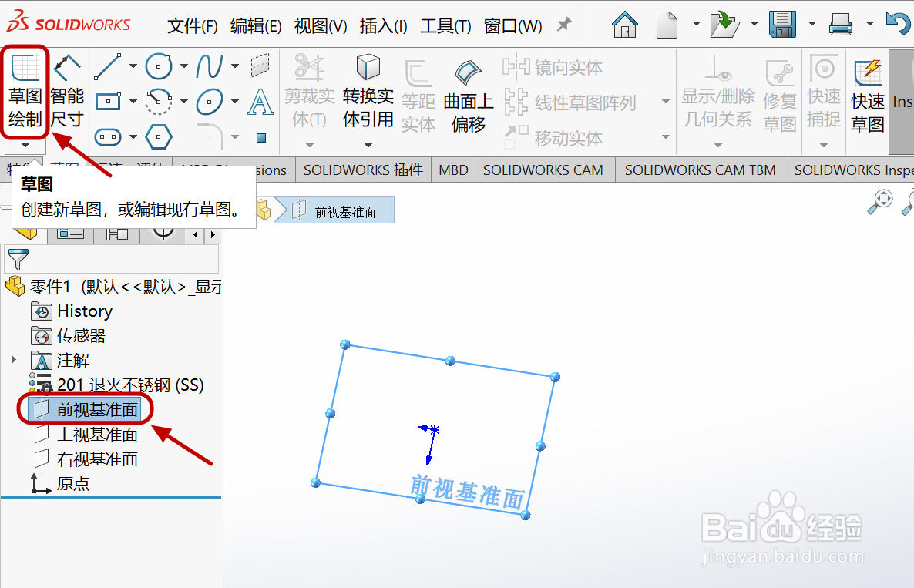914x588 pixels.
Task: Pin the menu bar with pushpin icon
Action: pos(563,25)
